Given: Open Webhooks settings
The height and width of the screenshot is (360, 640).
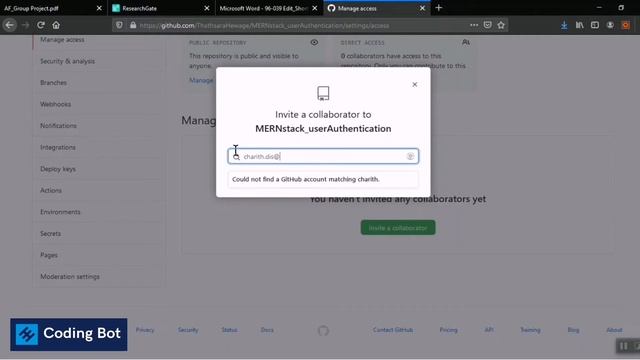Looking at the screenshot, I should point(56,104).
